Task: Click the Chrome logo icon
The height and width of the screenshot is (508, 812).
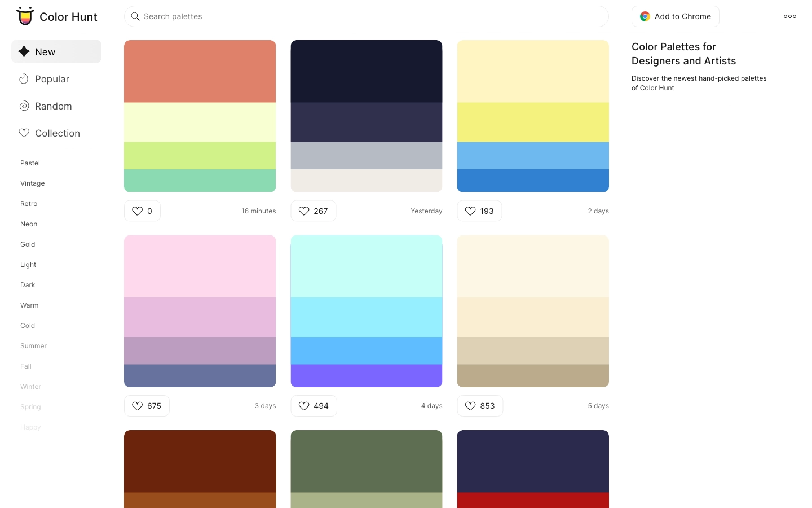Action: (645, 17)
